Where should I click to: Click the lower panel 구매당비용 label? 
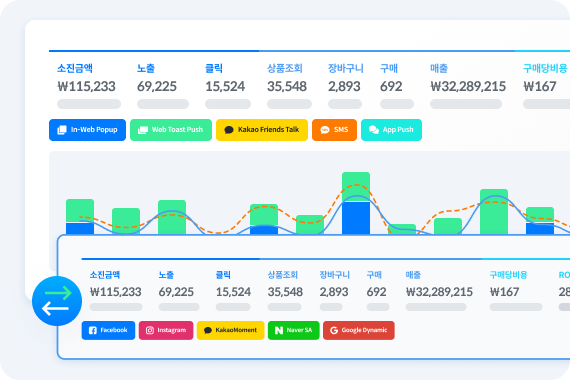tap(508, 275)
